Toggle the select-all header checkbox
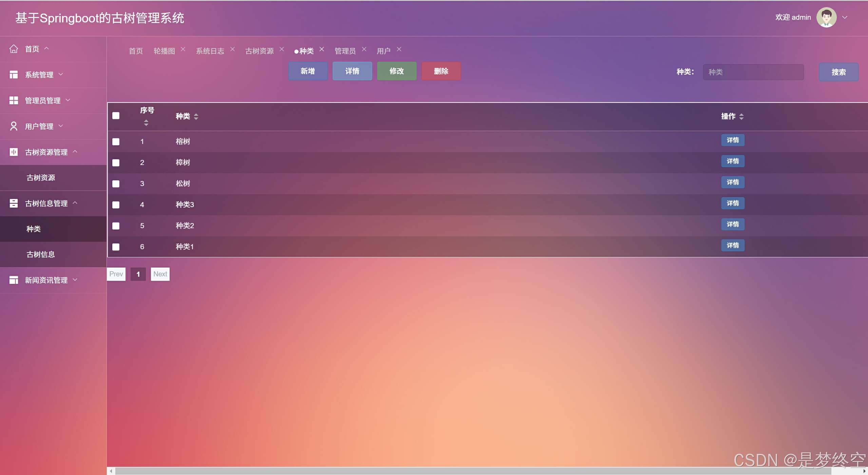 [116, 116]
